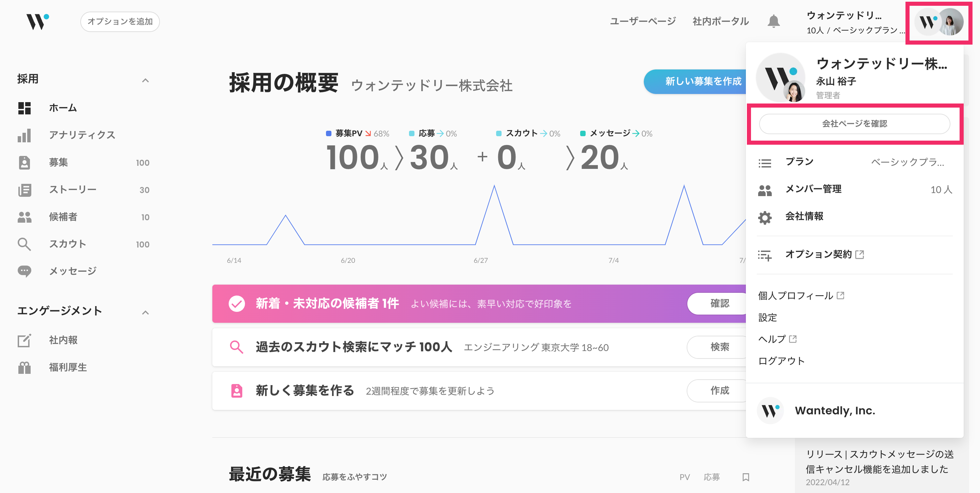The height and width of the screenshot is (493, 980).
Task: Click the メッセージ speech bubble icon
Action: click(24, 271)
